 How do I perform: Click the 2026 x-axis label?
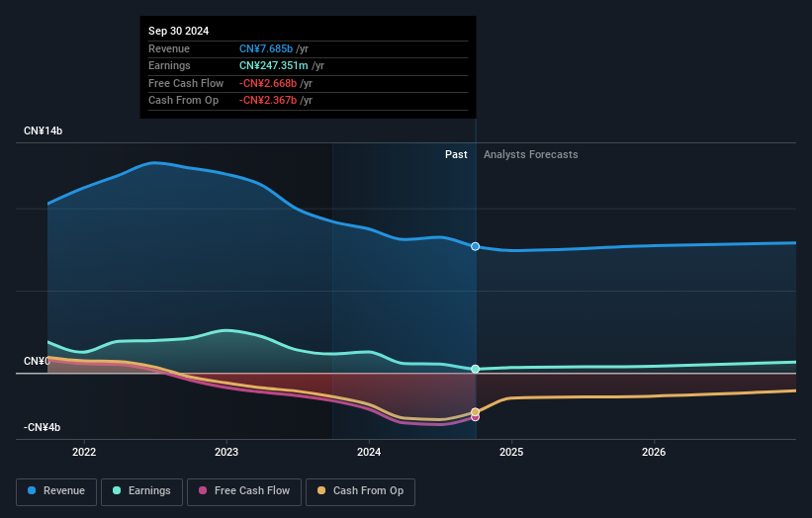coord(654,452)
